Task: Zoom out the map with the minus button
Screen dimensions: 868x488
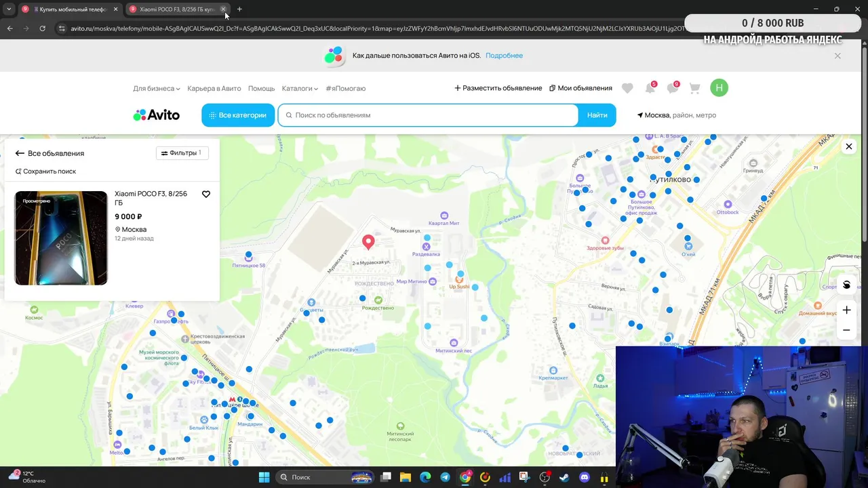Action: (846, 330)
